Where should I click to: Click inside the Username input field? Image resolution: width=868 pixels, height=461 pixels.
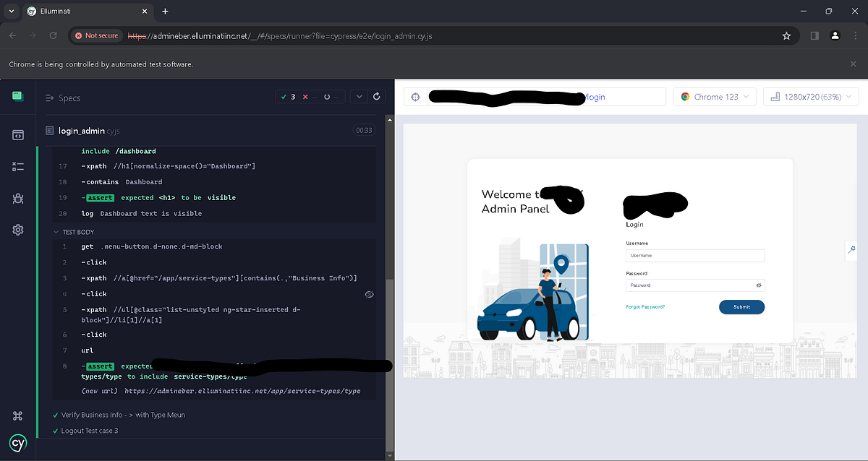tap(694, 255)
